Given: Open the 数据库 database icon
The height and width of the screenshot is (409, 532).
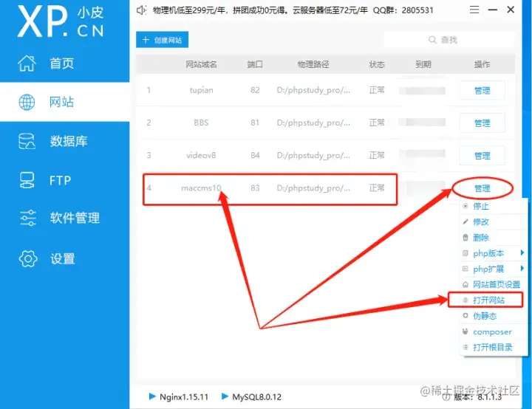Looking at the screenshot, I should coord(27,142).
